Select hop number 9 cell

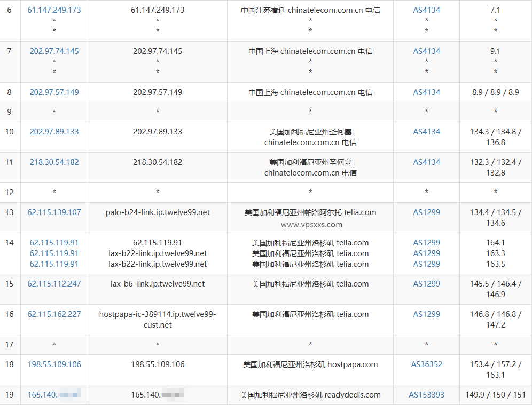(10, 112)
